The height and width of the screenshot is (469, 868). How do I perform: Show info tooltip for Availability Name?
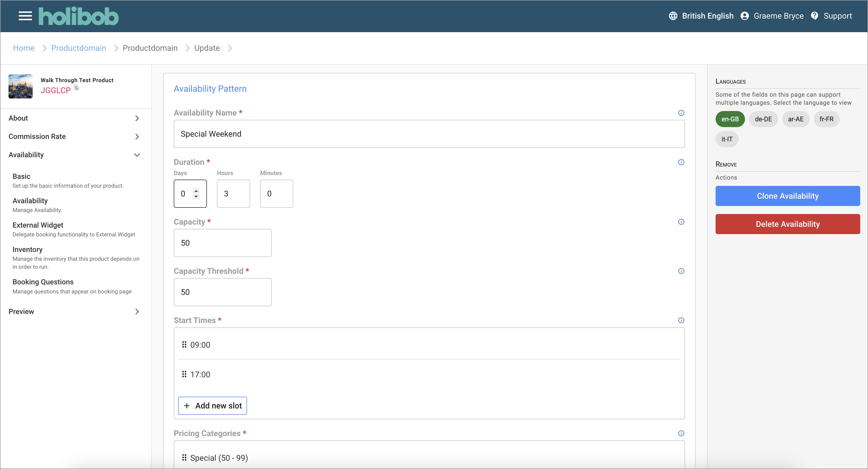681,113
